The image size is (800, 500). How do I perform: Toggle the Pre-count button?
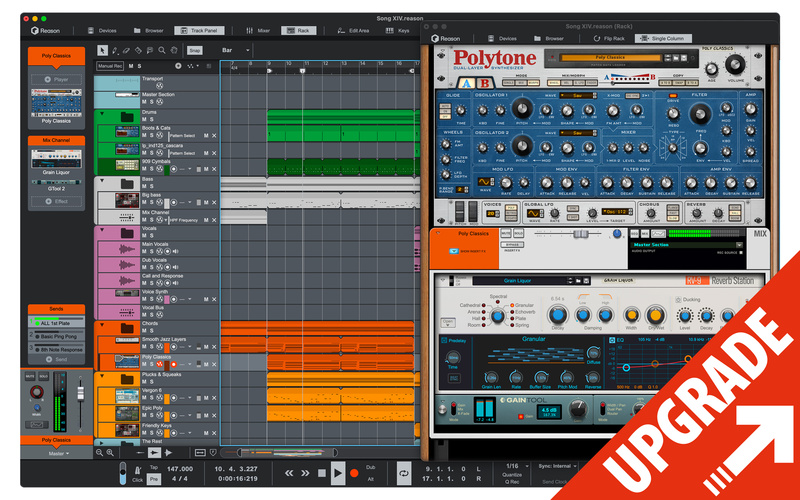(154, 479)
